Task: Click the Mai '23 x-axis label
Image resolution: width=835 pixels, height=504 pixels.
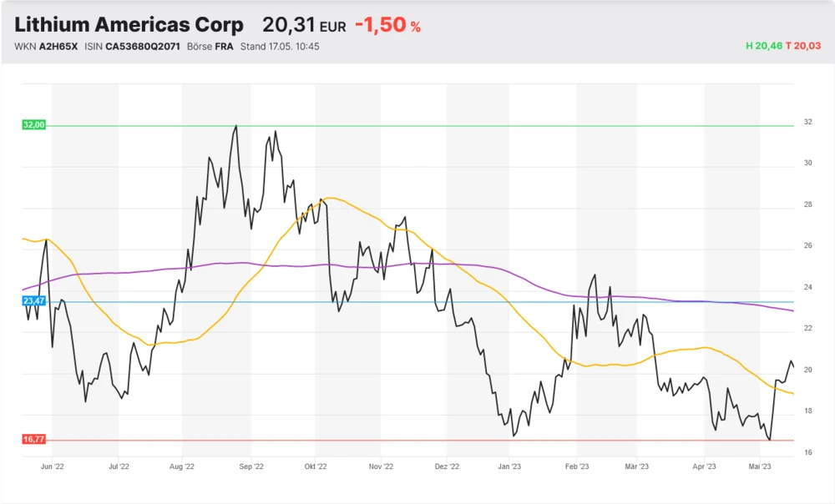Action: (x=761, y=467)
